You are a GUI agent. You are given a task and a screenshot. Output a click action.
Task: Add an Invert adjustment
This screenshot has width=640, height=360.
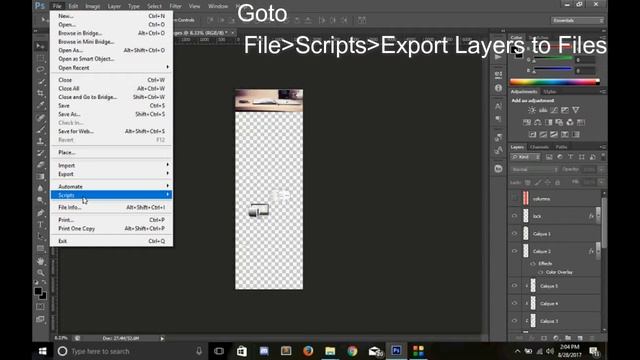(533, 134)
